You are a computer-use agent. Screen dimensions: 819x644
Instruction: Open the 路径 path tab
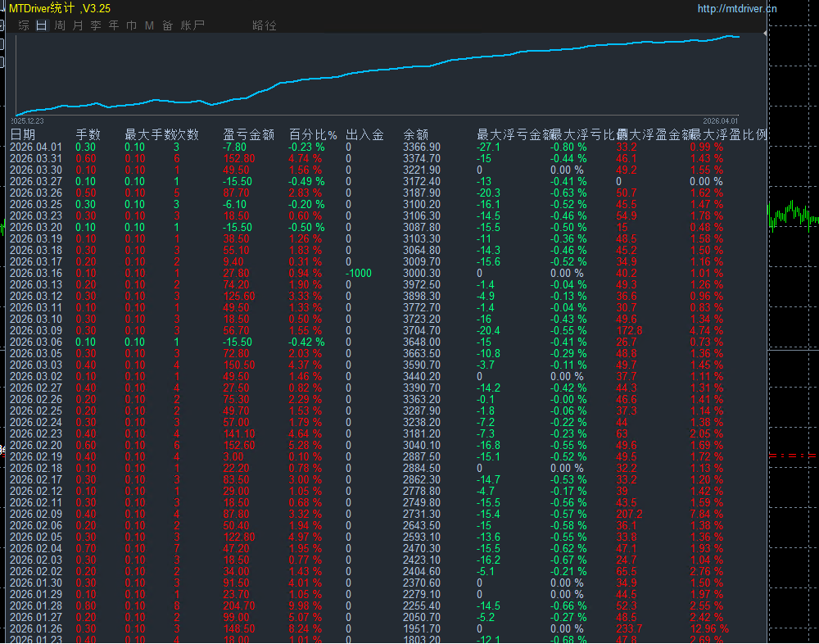(265, 25)
